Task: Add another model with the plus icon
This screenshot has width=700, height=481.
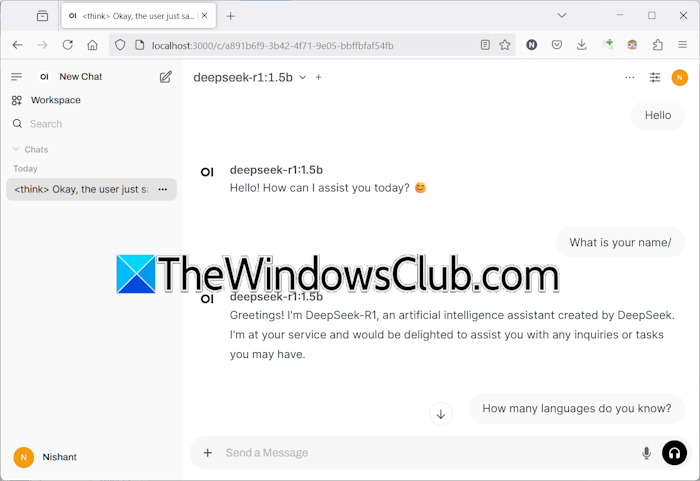Action: tap(318, 77)
